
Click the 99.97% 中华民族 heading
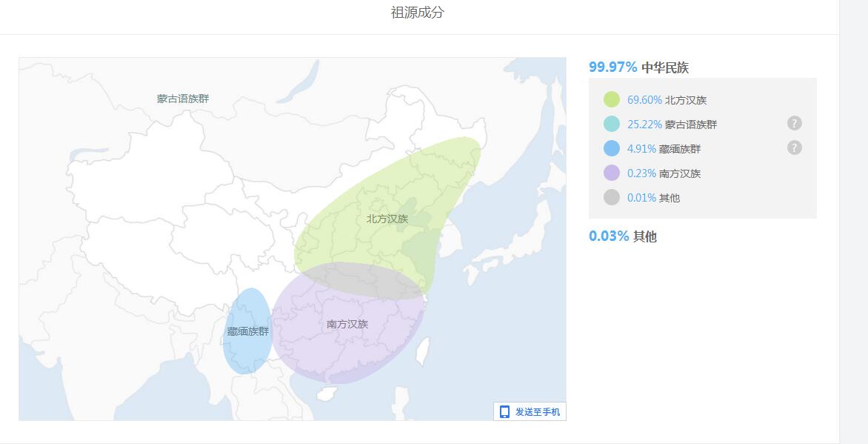[639, 67]
